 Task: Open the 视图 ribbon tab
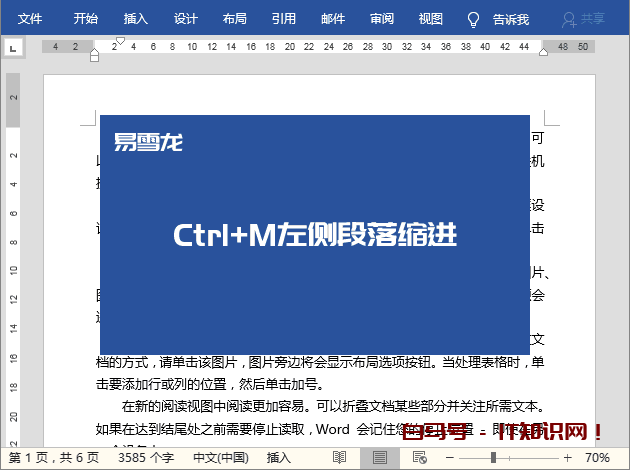coord(430,19)
